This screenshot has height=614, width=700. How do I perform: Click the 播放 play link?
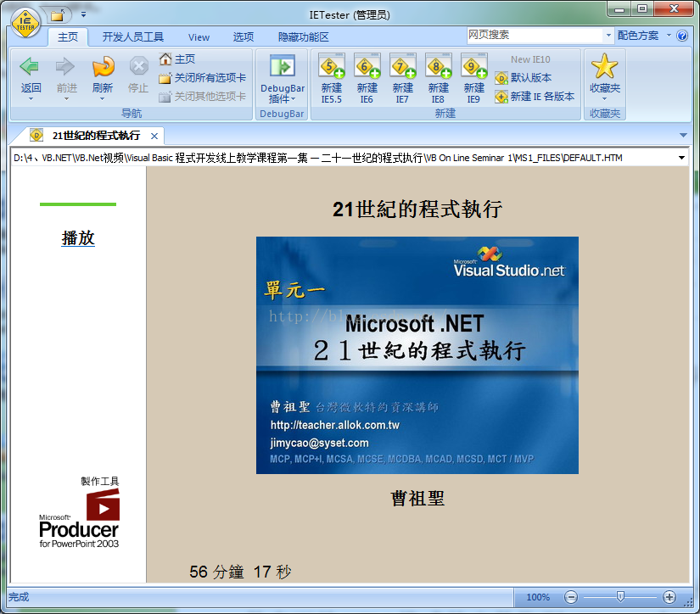click(78, 237)
